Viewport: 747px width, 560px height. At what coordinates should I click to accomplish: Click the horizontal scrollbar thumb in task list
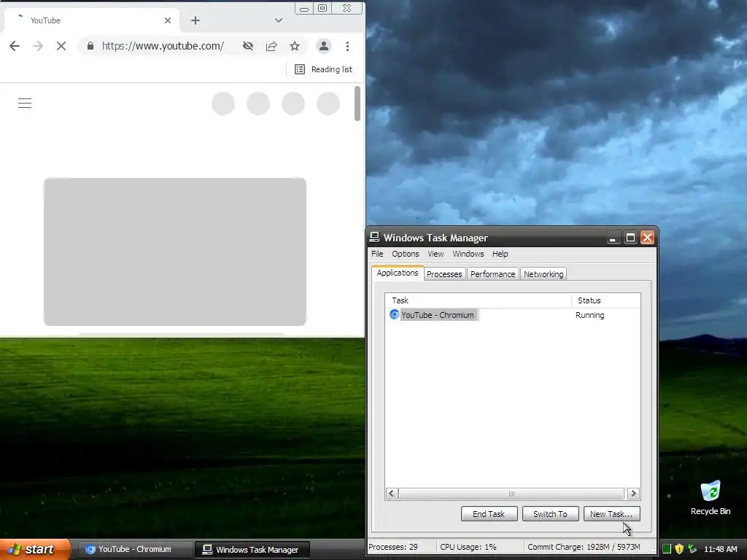(x=511, y=494)
